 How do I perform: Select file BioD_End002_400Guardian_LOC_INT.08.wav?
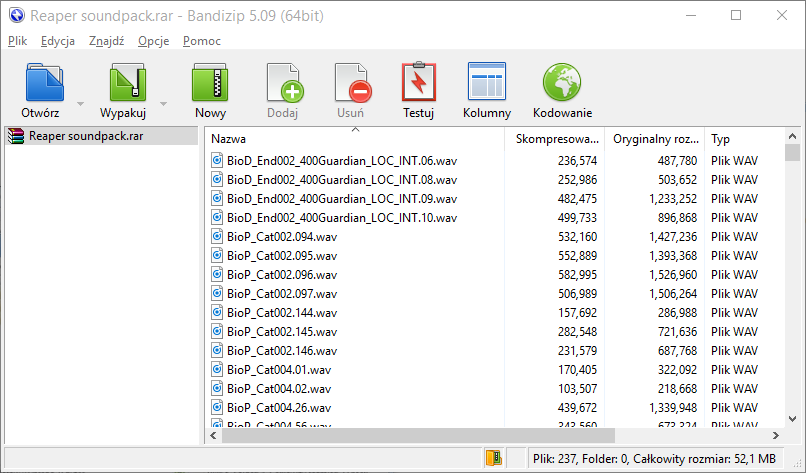(342, 179)
